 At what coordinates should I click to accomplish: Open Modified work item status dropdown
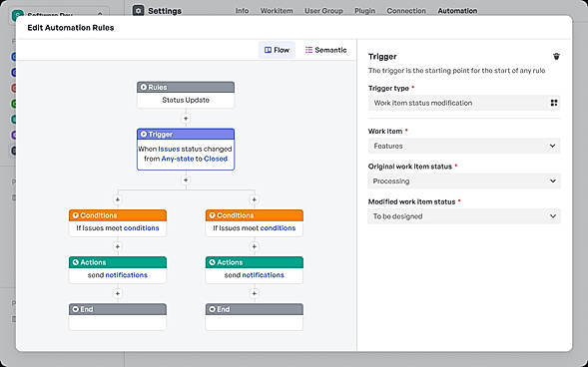(464, 216)
